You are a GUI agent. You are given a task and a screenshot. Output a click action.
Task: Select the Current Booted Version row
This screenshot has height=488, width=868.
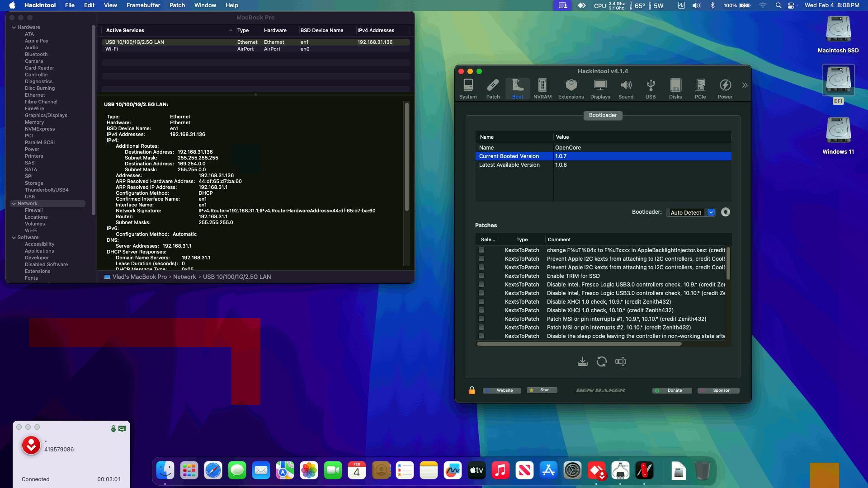(x=603, y=156)
